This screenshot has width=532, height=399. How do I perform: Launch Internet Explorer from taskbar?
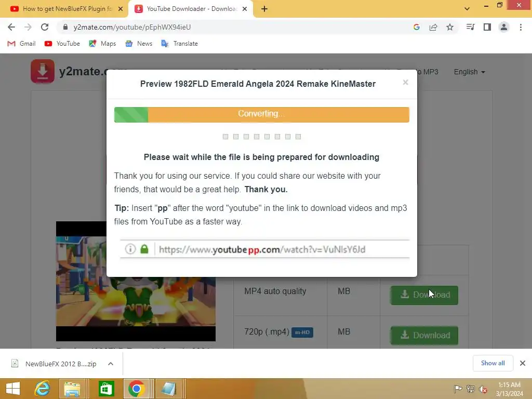pos(43,389)
